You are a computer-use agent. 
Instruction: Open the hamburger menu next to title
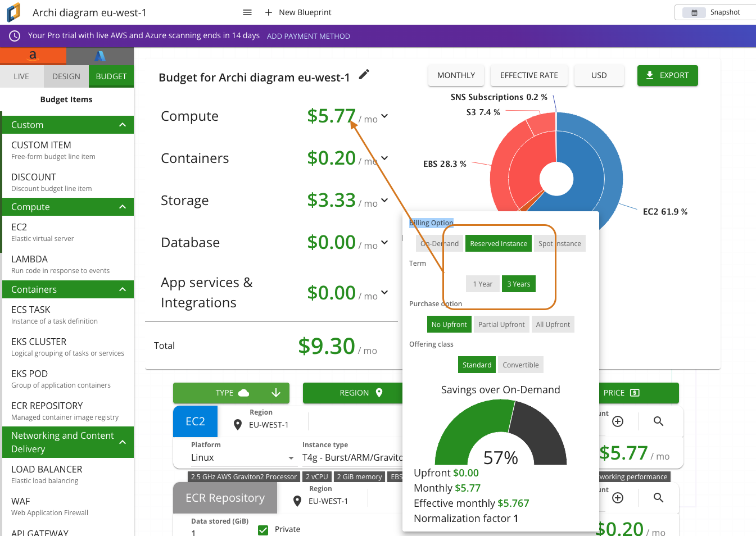247,12
